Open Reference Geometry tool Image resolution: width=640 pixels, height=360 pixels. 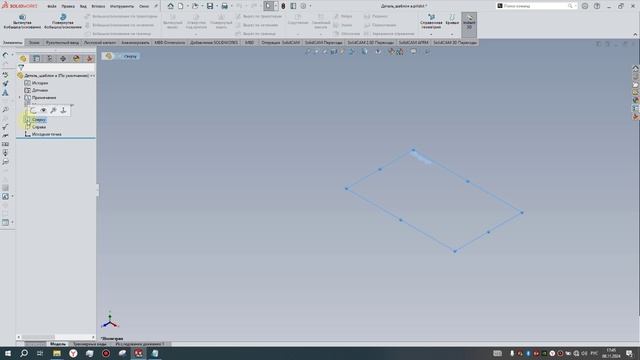coord(431,20)
